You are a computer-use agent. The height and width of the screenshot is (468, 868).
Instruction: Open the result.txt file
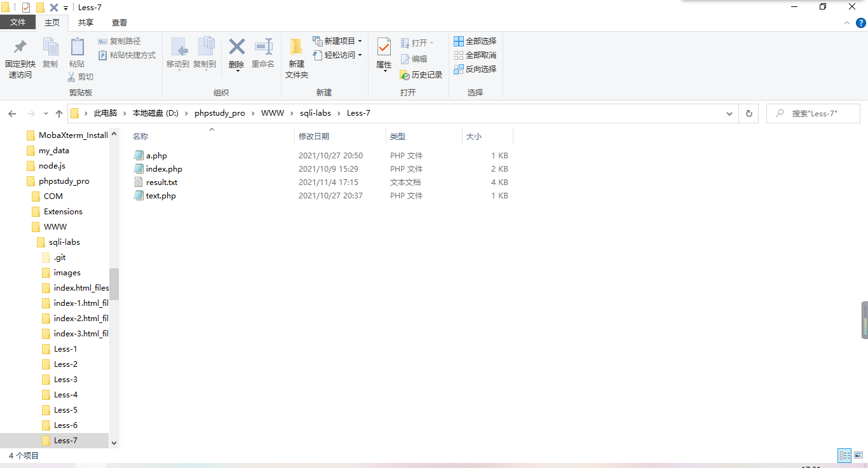[x=162, y=182]
